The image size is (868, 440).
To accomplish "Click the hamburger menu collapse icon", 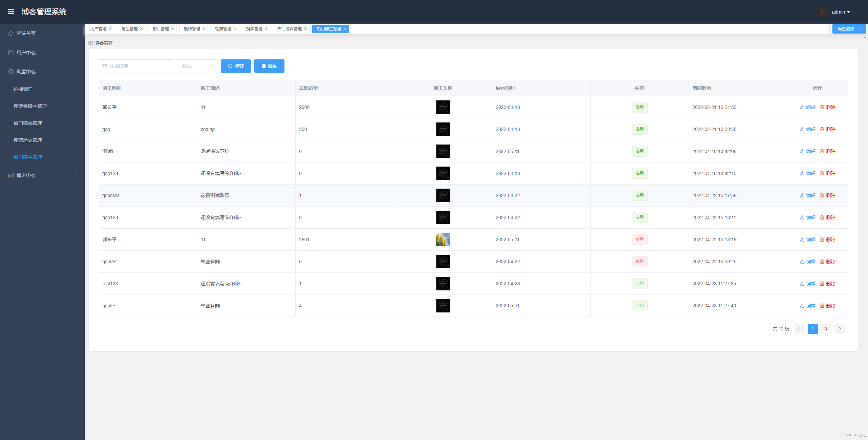I will click(x=11, y=12).
